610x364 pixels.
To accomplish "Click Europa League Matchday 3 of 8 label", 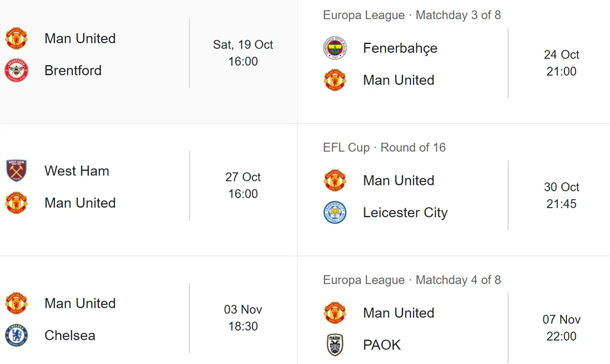I will point(412,15).
